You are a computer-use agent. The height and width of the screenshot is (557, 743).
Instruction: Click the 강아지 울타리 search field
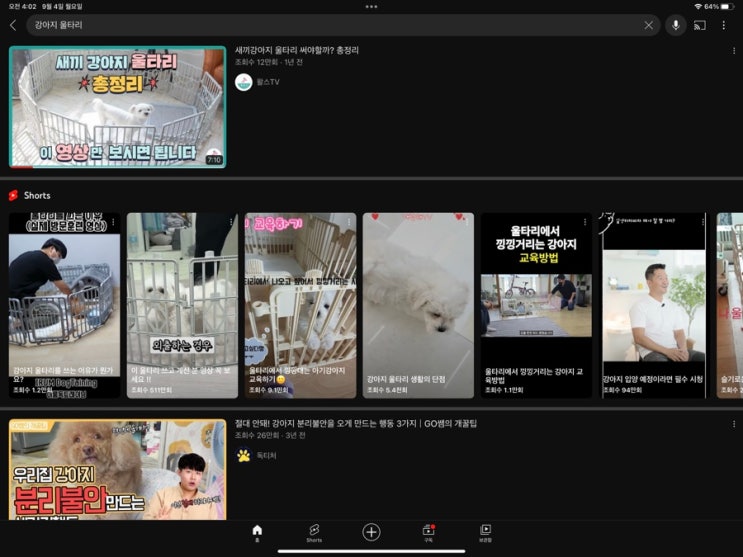(x=343, y=25)
